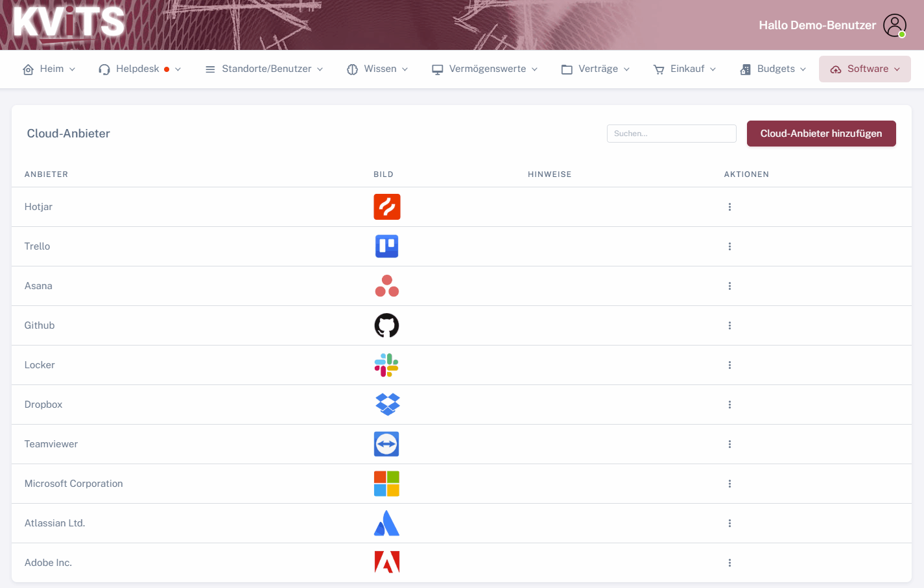Select the Dropbox provider name
924x588 pixels.
43,405
